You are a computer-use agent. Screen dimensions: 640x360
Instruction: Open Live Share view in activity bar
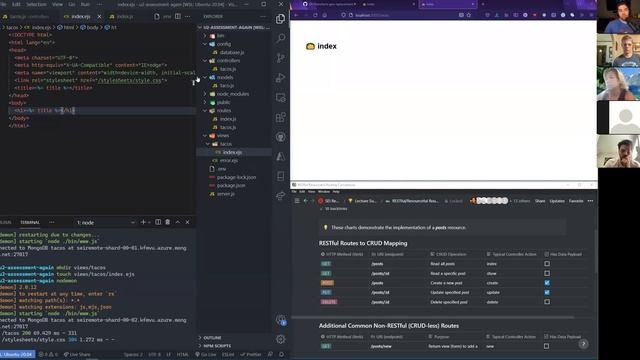pos(280,196)
